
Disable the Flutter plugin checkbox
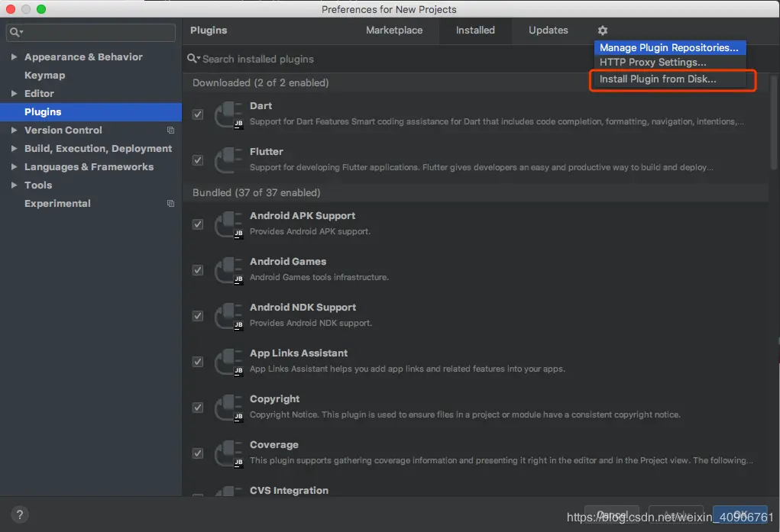pyautogui.click(x=198, y=160)
